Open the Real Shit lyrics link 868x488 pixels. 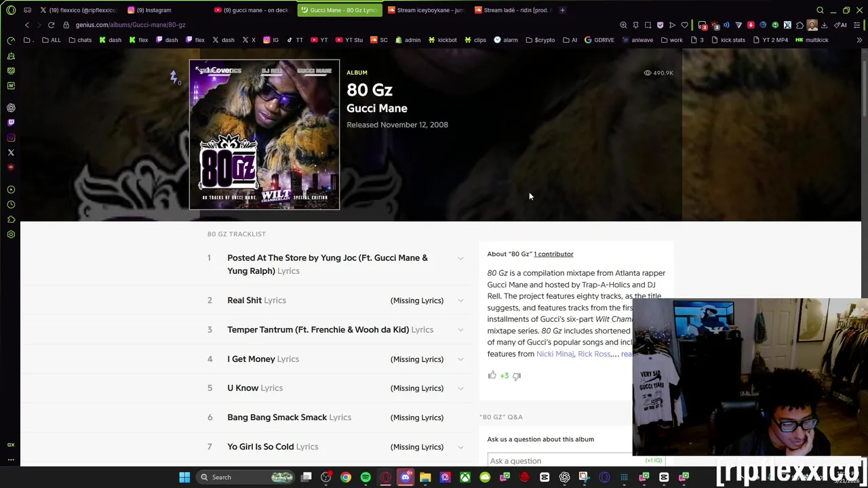[x=256, y=300]
